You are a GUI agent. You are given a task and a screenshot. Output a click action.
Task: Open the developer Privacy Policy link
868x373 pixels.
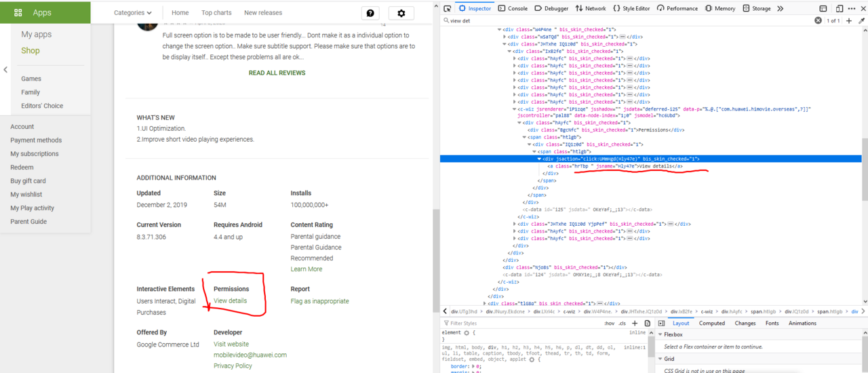(233, 366)
